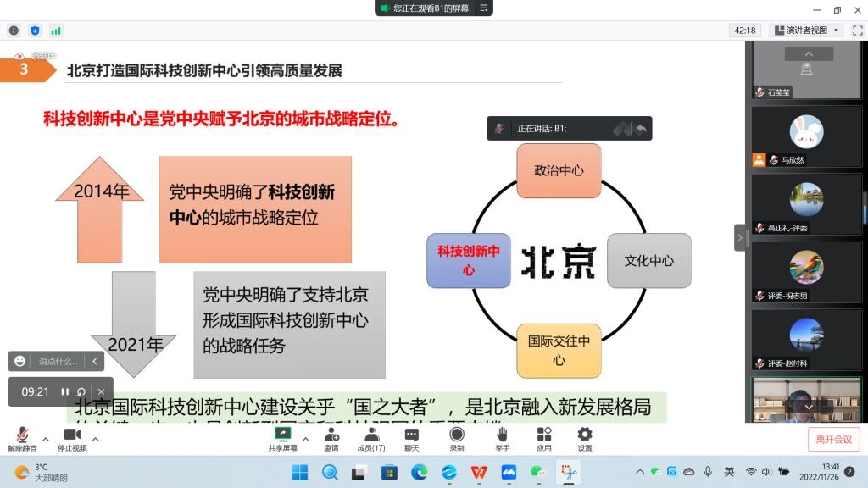The image size is (868, 488).
Task: Open the notification badge showing 2
Action: tap(849, 471)
